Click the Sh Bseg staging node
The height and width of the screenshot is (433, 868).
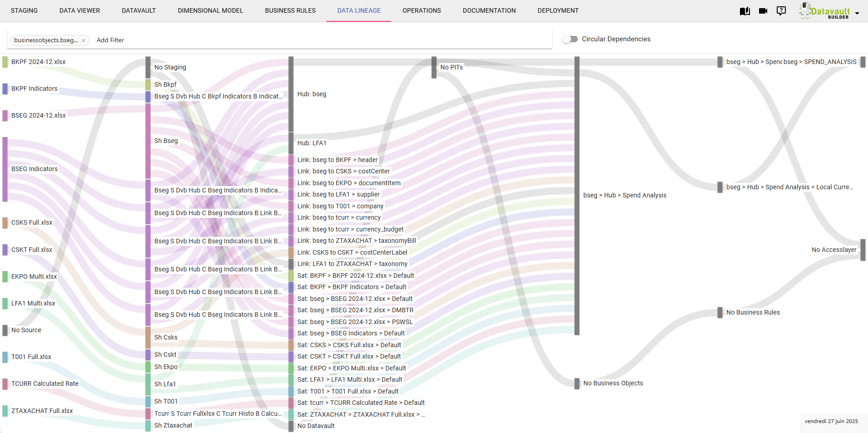[148, 141]
